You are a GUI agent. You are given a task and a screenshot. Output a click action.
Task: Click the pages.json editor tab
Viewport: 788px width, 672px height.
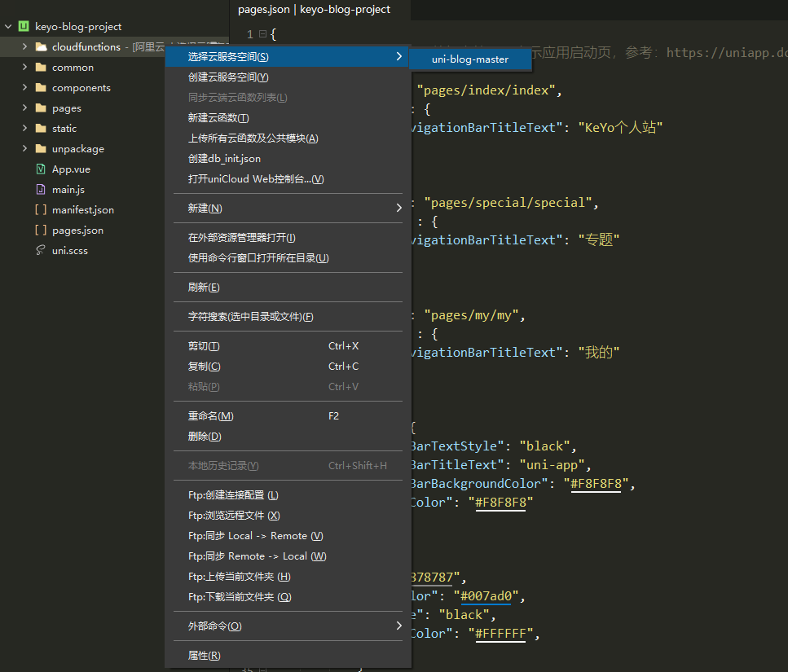coord(314,10)
